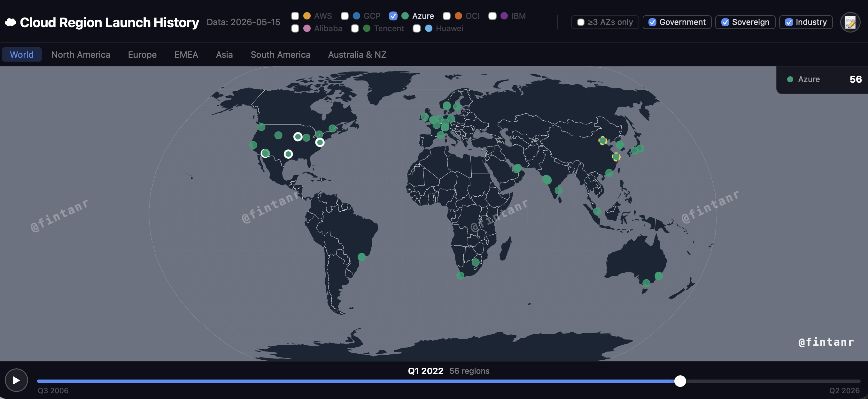
Task: Click the OCI orange-red color dot
Action: tap(458, 16)
